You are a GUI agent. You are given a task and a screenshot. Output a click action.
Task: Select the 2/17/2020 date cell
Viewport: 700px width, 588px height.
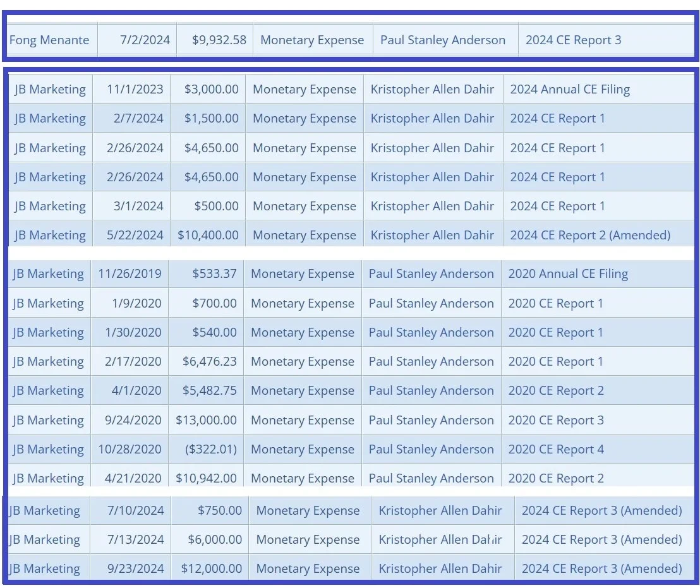(133, 361)
